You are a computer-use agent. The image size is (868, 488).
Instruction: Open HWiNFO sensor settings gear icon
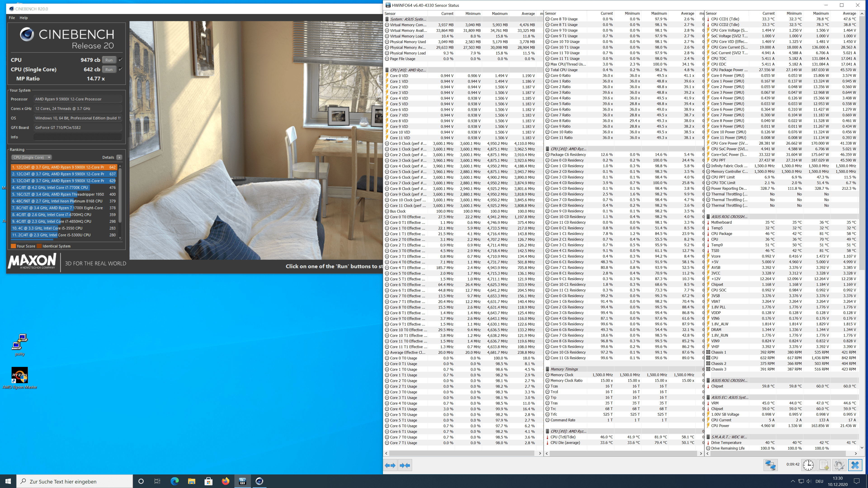click(839, 465)
